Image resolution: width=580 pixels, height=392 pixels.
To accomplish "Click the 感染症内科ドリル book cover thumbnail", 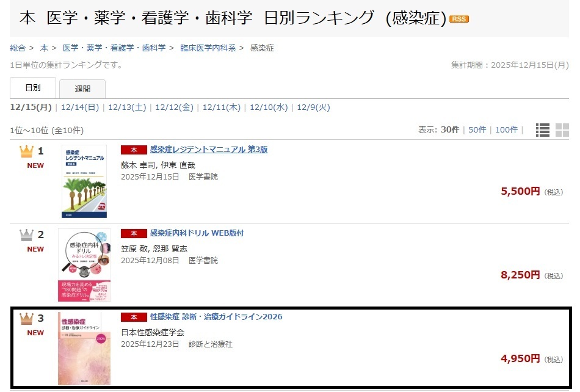I will (84, 265).
